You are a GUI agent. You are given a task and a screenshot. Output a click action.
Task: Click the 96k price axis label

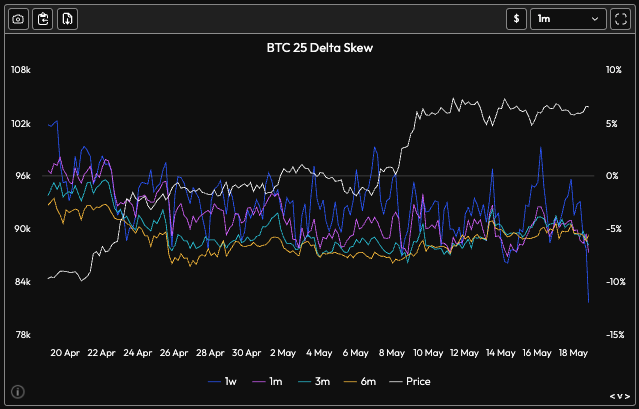(21, 176)
